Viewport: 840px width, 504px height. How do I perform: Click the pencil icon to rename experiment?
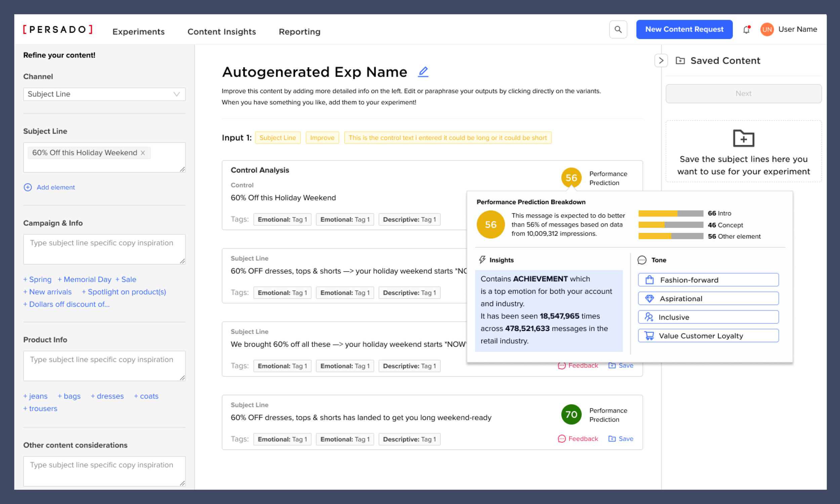click(423, 72)
